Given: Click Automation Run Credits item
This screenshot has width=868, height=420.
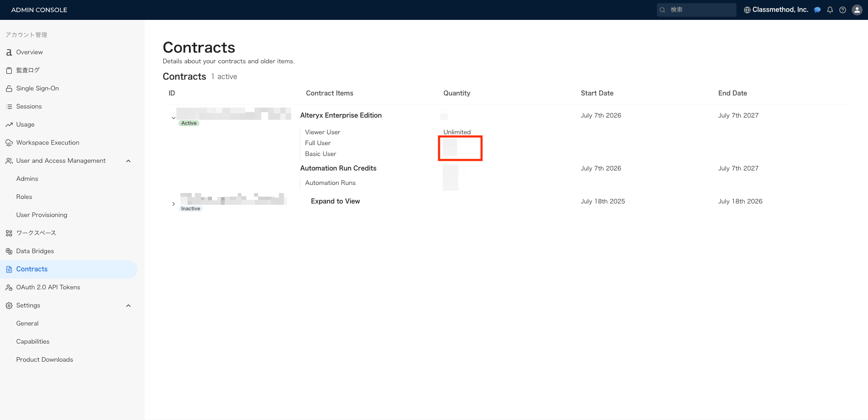Looking at the screenshot, I should pos(338,168).
